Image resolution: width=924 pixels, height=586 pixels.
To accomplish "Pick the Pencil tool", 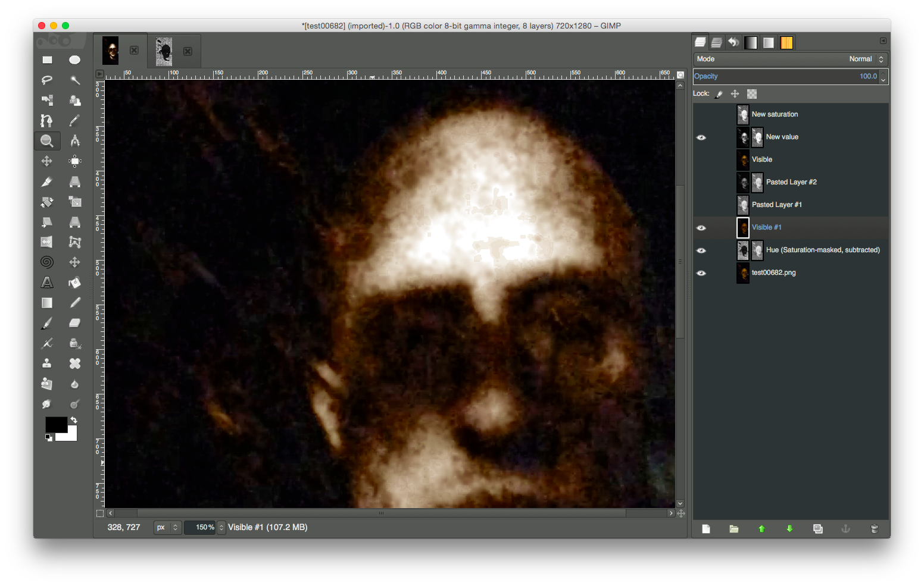I will click(74, 303).
